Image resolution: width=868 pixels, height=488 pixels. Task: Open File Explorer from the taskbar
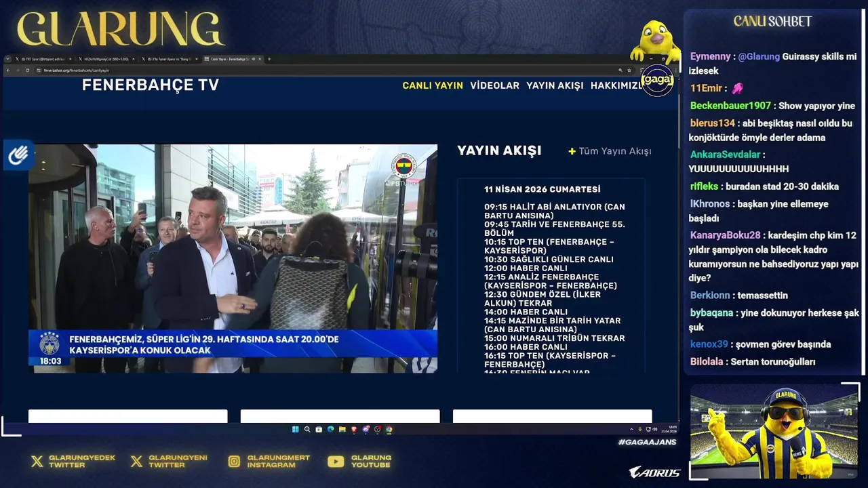[342, 429]
